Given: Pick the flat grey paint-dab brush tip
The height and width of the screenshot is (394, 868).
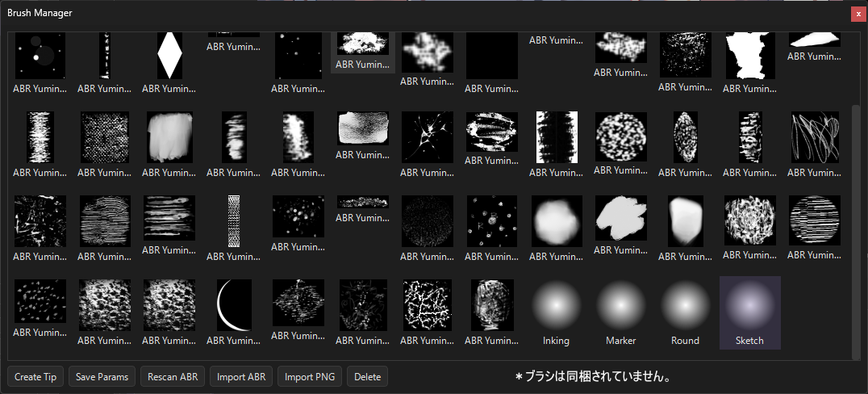Looking at the screenshot, I should click(x=620, y=217).
